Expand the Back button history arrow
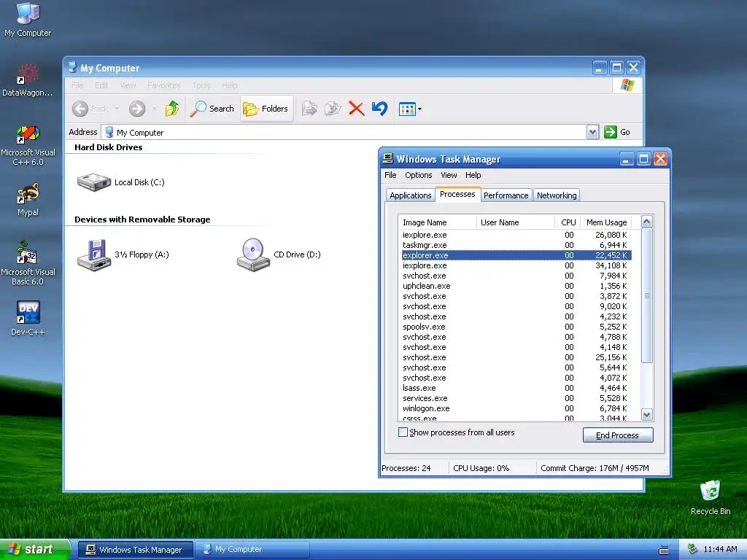Viewport: 747px width, 560px height. point(116,109)
